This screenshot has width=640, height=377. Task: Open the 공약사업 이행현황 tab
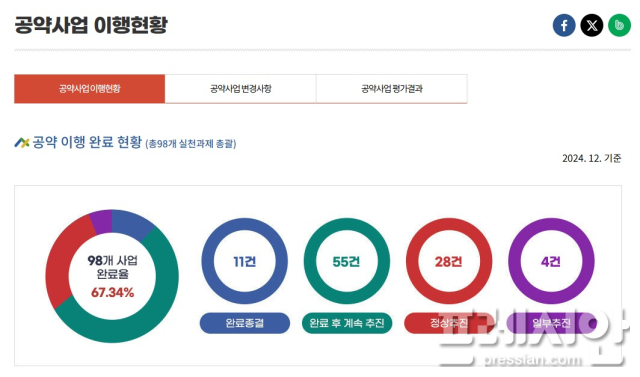tap(89, 89)
